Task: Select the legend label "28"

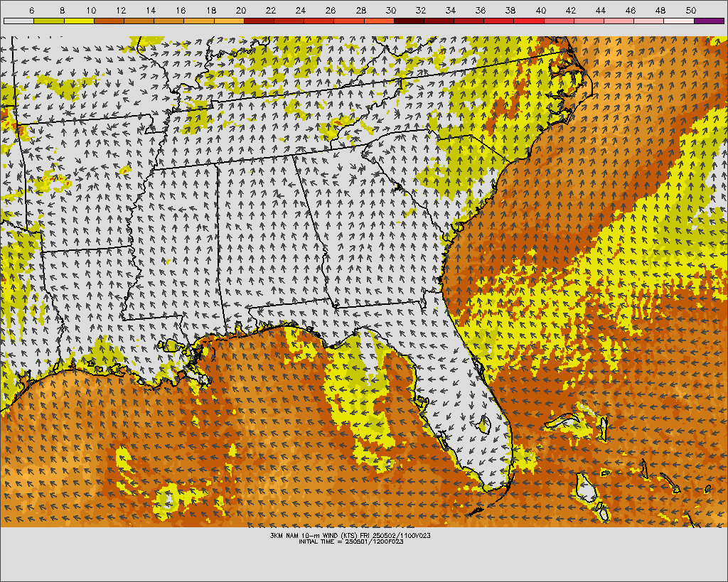Action: [x=360, y=10]
